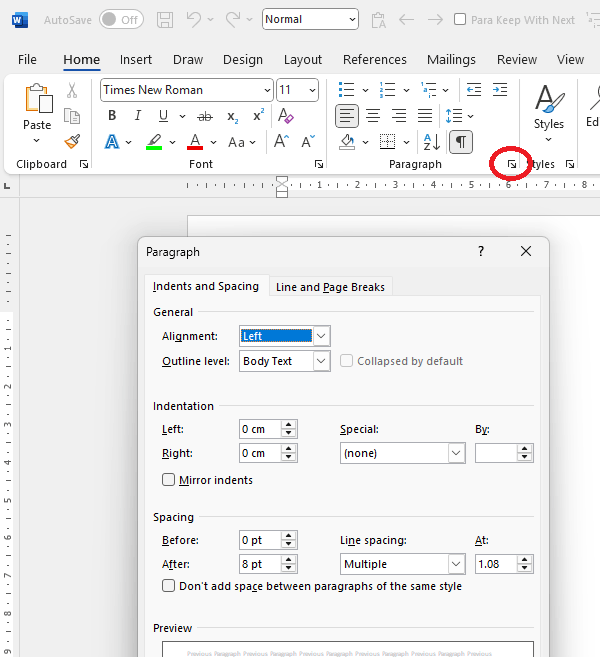Switch to Line and Page Breaks tab
The image size is (600, 660).
click(331, 287)
